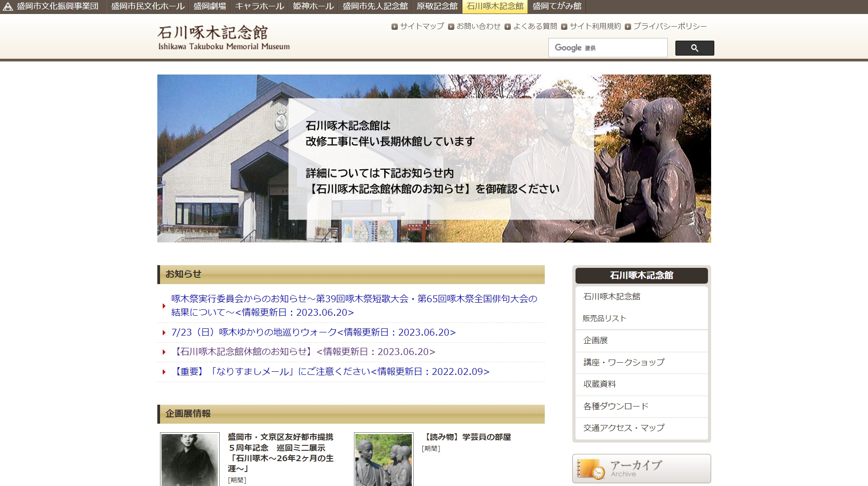Switch to 盛岡てがみ館 tab
Viewport: 868px width, 486px height.
[557, 6]
